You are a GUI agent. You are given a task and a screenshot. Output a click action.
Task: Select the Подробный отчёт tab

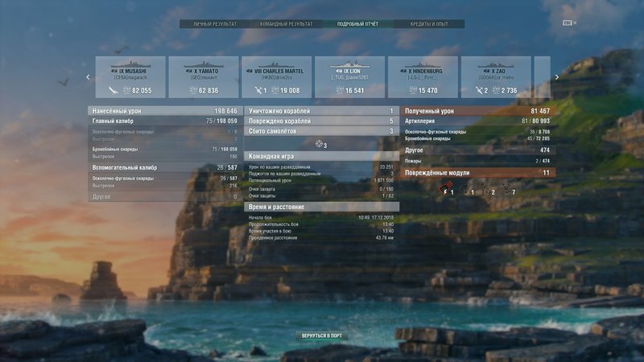tap(357, 24)
